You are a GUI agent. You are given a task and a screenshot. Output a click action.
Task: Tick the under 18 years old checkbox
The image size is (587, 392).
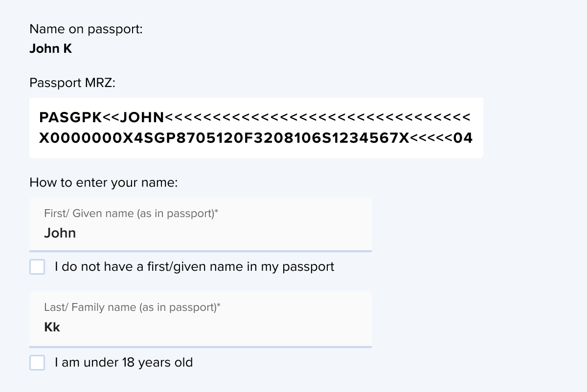point(37,363)
